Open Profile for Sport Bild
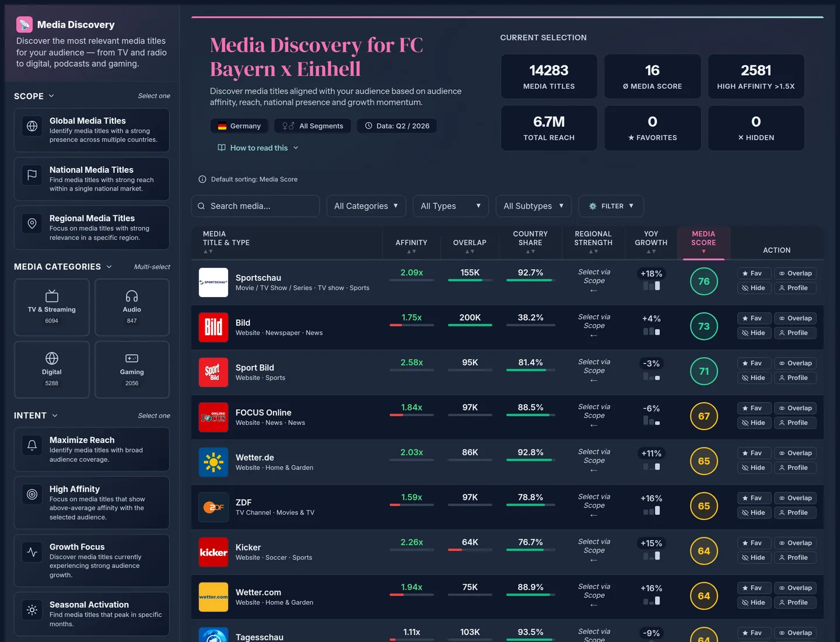Viewport: 840px width, 642px height. 794,378
